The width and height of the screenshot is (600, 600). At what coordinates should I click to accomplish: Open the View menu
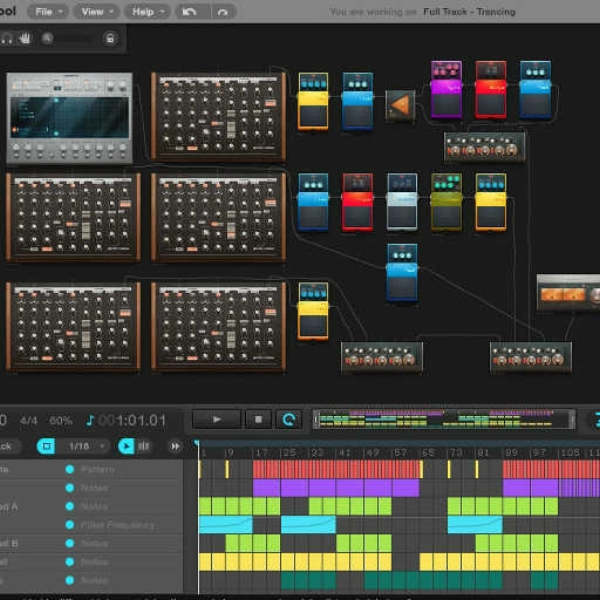(97, 12)
